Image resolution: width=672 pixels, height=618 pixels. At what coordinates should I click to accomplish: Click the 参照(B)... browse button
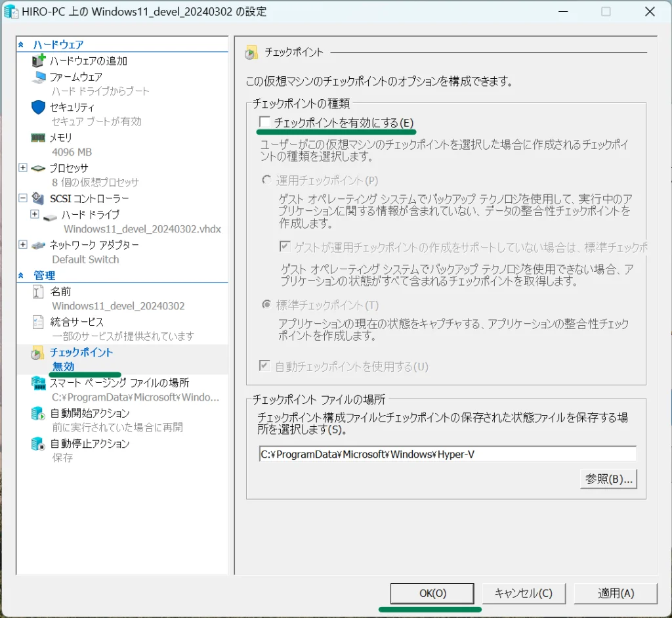pyautogui.click(x=608, y=479)
